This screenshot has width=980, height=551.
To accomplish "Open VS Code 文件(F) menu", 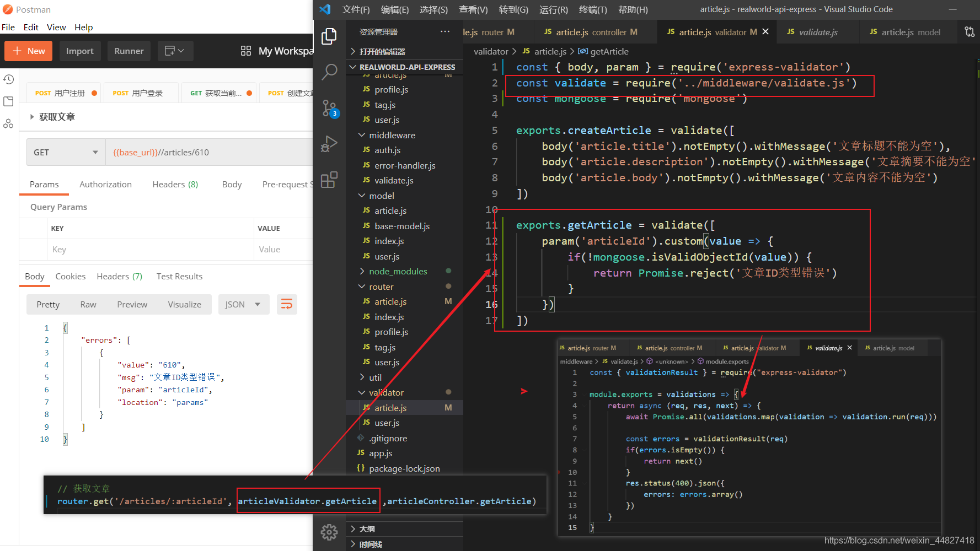I will [356, 9].
